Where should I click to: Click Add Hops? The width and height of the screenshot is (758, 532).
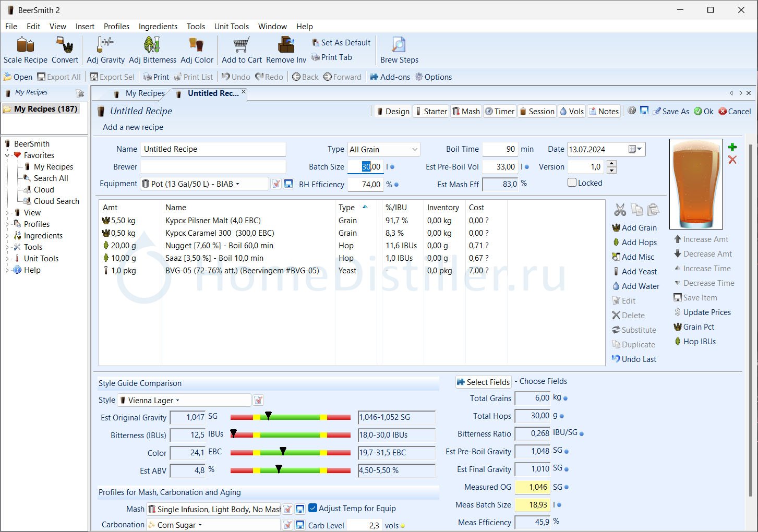point(634,243)
